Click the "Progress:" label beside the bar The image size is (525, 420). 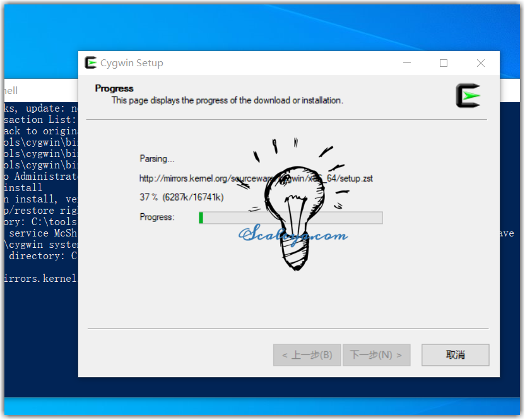click(x=157, y=217)
